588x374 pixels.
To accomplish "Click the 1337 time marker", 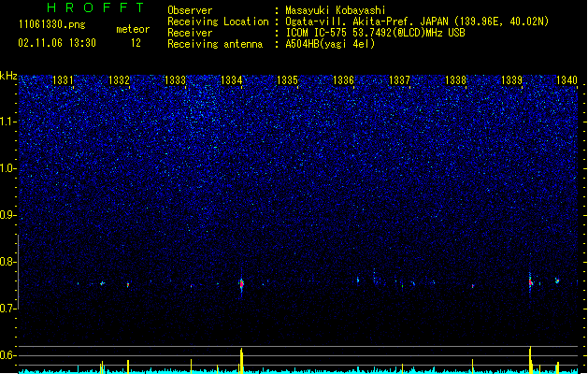I will [x=399, y=80].
